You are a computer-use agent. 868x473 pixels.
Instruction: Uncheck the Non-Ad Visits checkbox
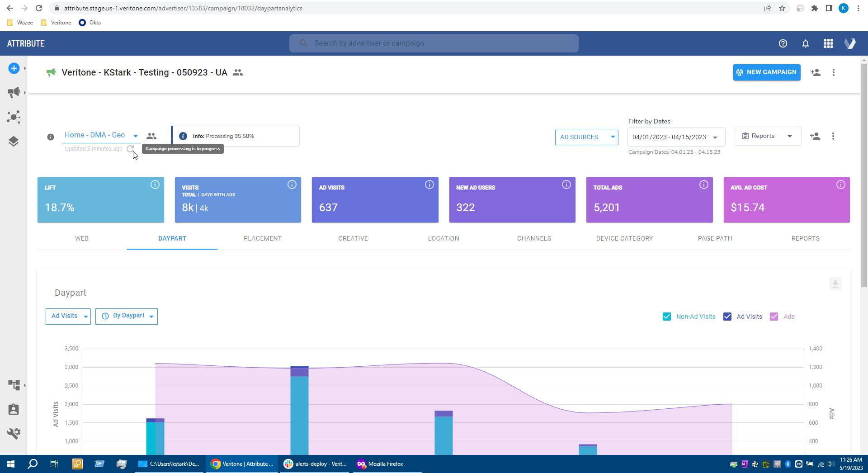[666, 317]
